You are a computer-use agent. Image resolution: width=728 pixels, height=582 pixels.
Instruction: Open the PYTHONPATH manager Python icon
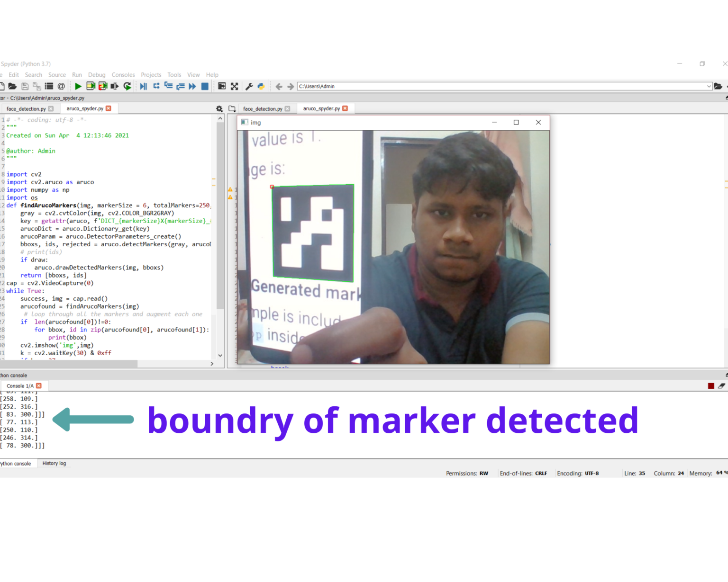point(261,86)
